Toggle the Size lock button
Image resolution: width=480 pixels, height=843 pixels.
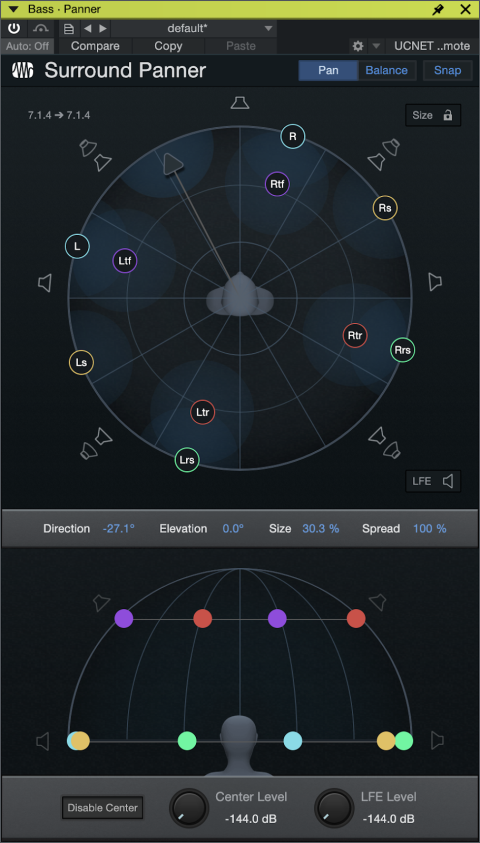click(433, 115)
